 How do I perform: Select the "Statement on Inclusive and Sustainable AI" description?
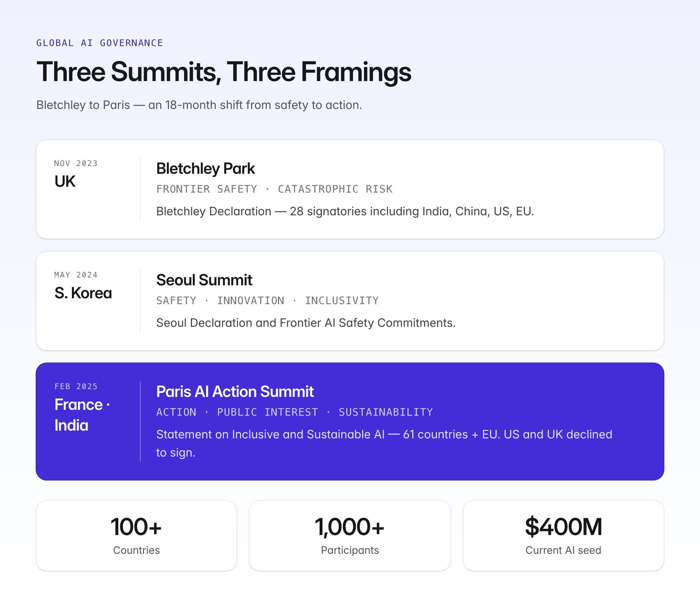coord(384,443)
